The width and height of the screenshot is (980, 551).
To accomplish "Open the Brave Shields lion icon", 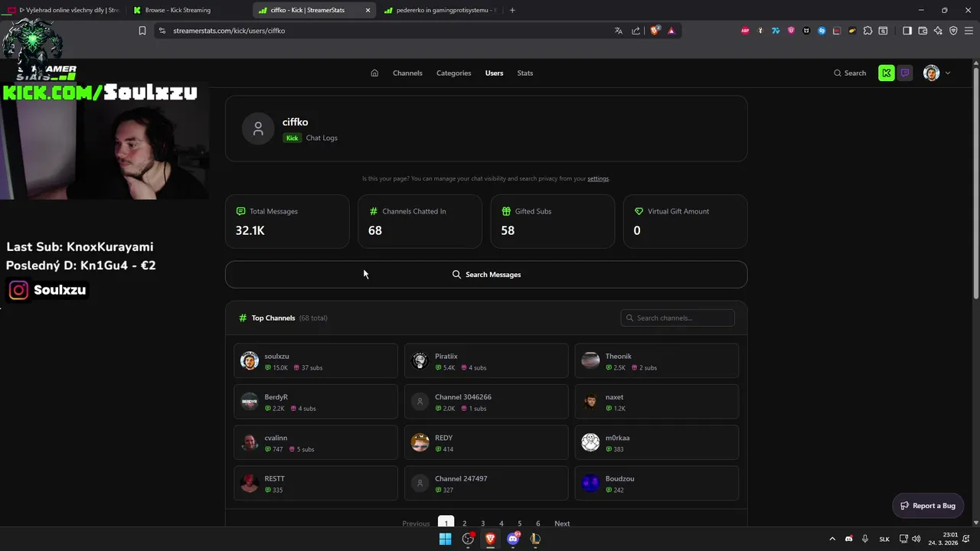I will click(x=655, y=31).
